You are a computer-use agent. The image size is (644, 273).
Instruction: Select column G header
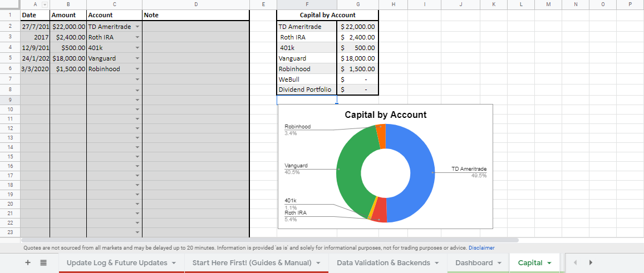(x=358, y=4)
